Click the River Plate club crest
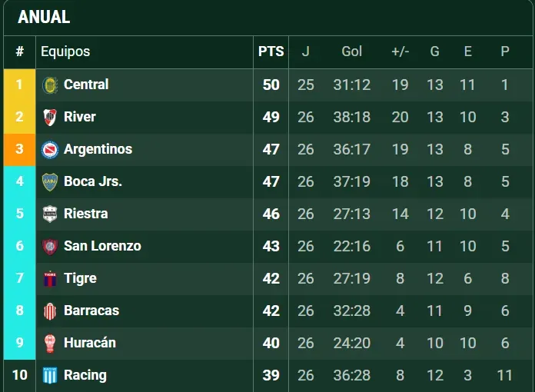The width and height of the screenshot is (535, 392). tap(50, 117)
